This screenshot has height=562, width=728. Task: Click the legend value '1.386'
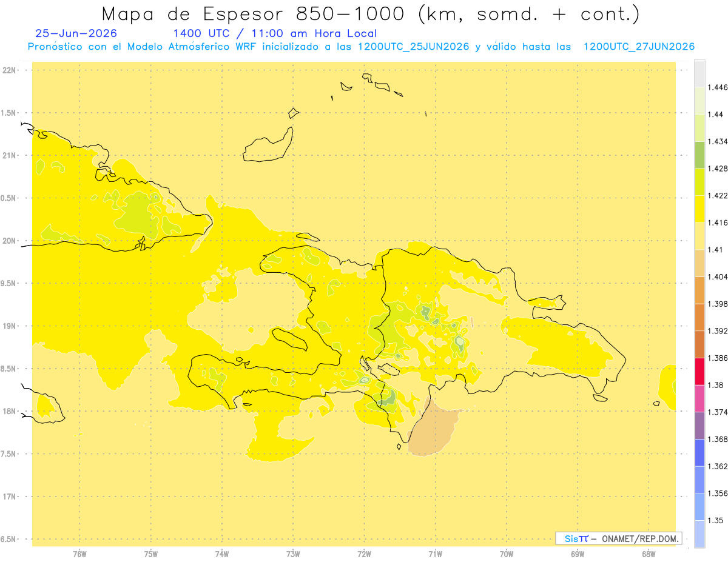click(x=718, y=358)
